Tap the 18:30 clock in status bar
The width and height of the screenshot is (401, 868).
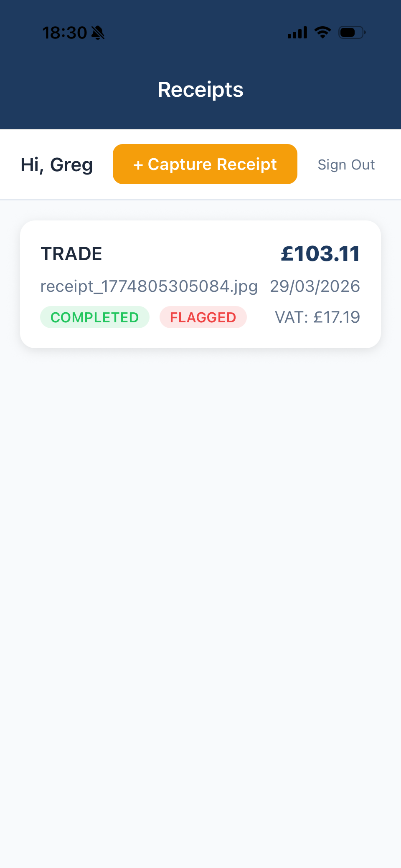[x=64, y=33]
